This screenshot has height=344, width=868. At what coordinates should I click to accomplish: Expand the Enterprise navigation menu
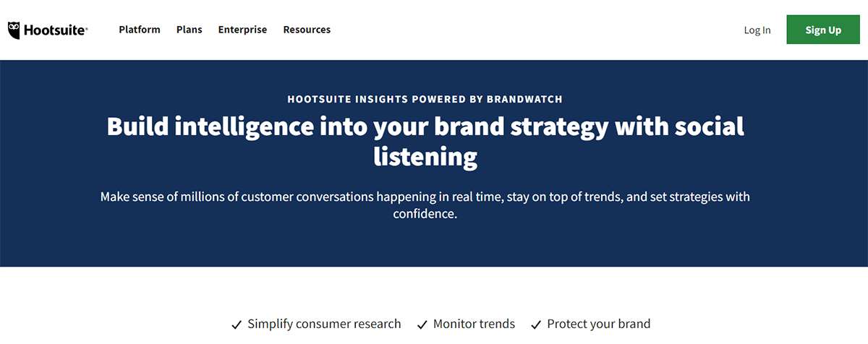(x=242, y=30)
